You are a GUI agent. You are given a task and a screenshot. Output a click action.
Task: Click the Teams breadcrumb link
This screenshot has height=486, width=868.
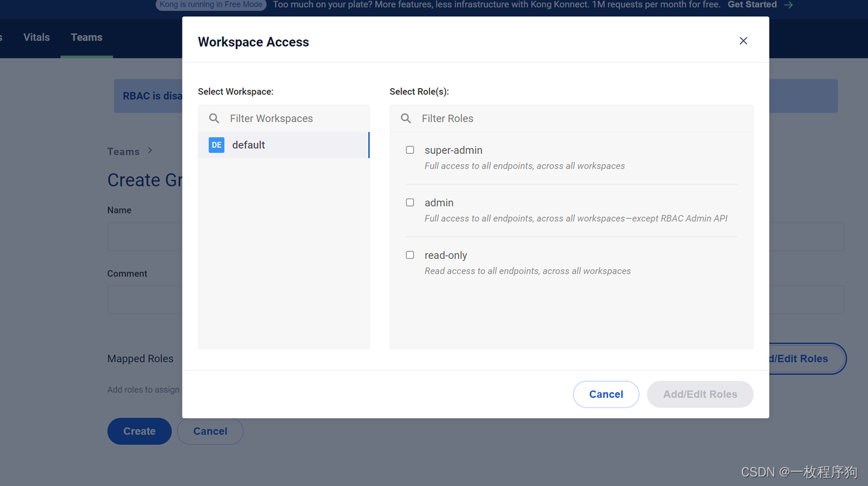pyautogui.click(x=123, y=152)
